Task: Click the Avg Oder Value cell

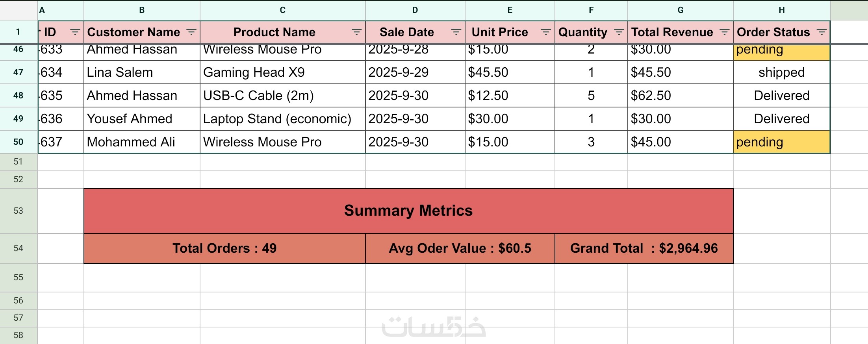Action: [460, 248]
